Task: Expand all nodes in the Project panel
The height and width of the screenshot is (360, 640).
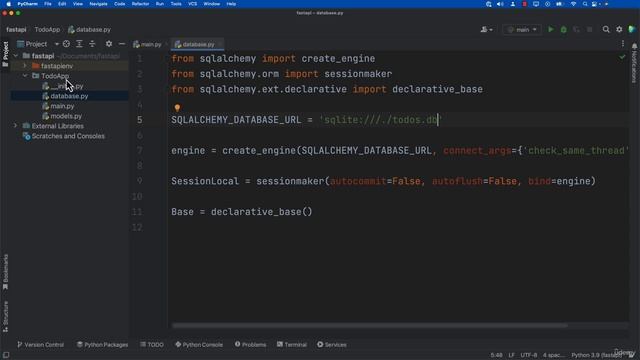Action: [79, 44]
